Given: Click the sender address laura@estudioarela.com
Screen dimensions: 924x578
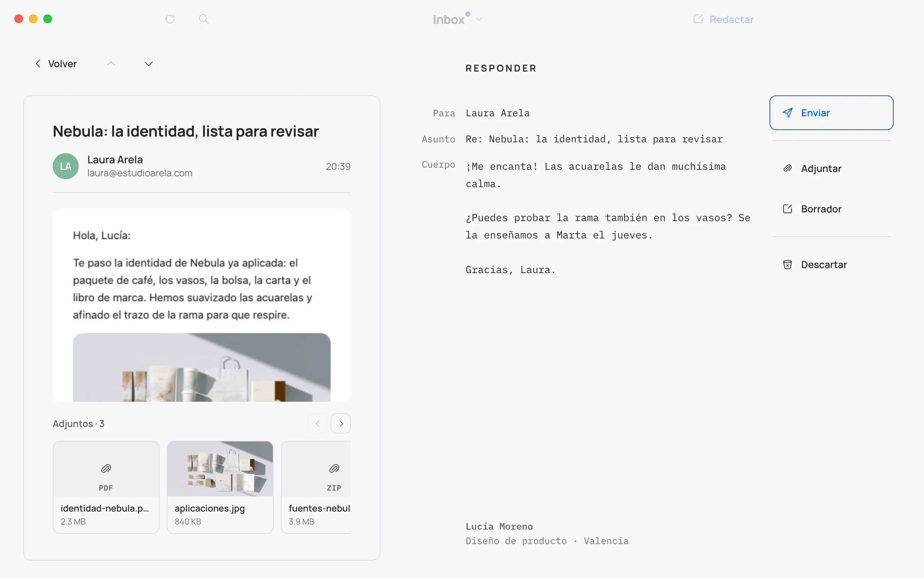Looking at the screenshot, I should click(x=140, y=173).
